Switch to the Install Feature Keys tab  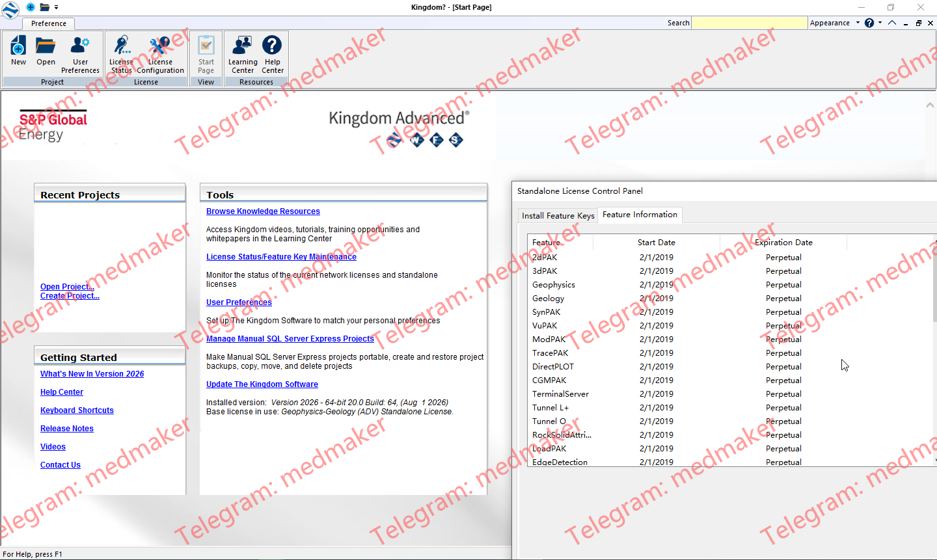558,216
